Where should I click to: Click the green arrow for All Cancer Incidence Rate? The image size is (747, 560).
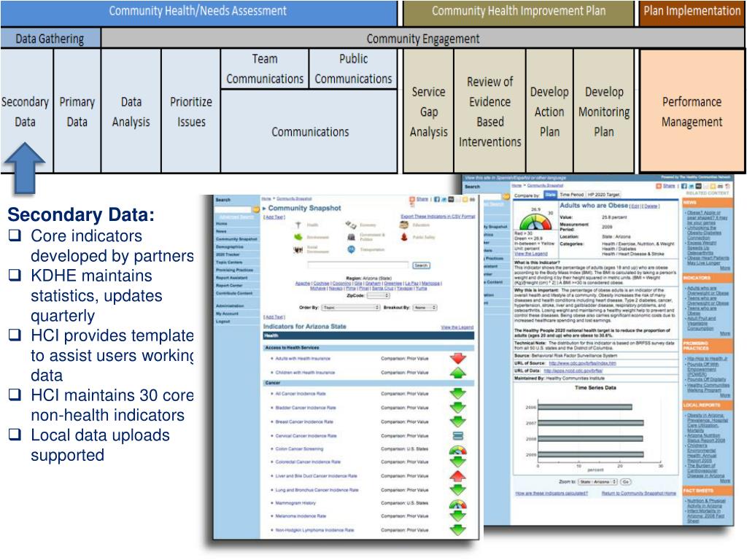[458, 394]
